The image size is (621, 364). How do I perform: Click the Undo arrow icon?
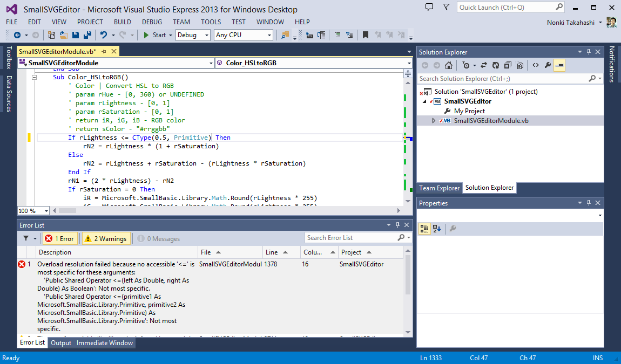click(x=103, y=35)
